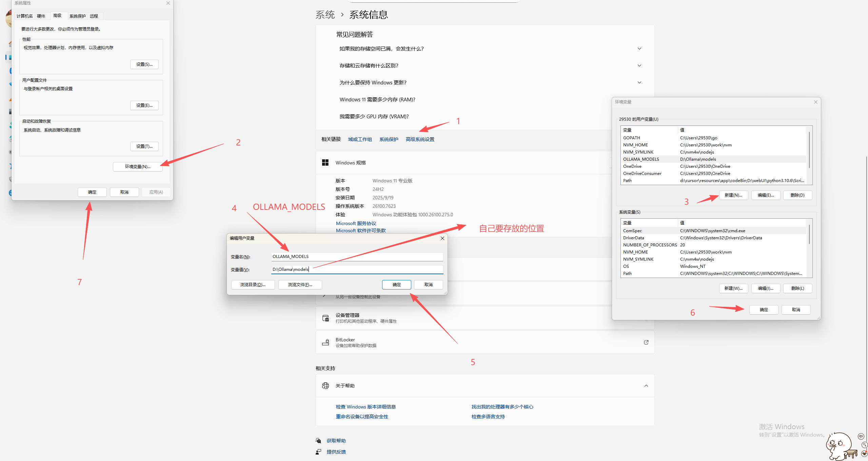868x461 pixels.
Task: Click the Windows 规格 logo icon
Action: click(325, 163)
